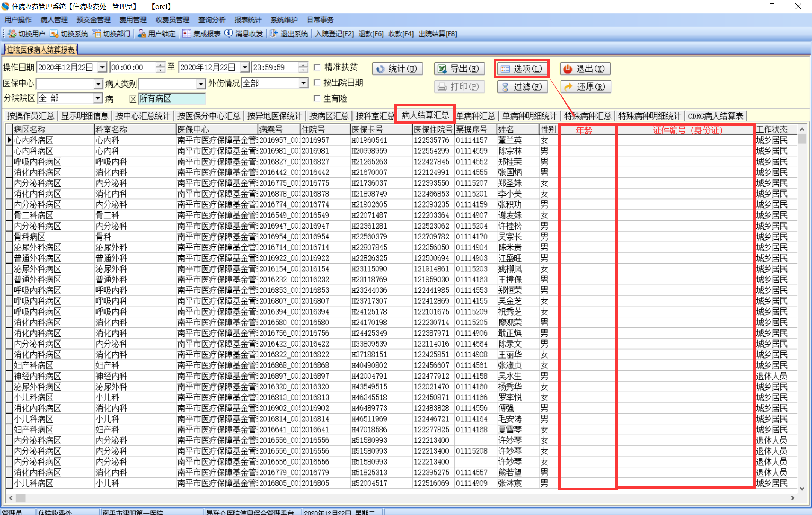Click the 入院登记[F2] toolbar item
Screen dimensions: 812x515
click(334, 34)
